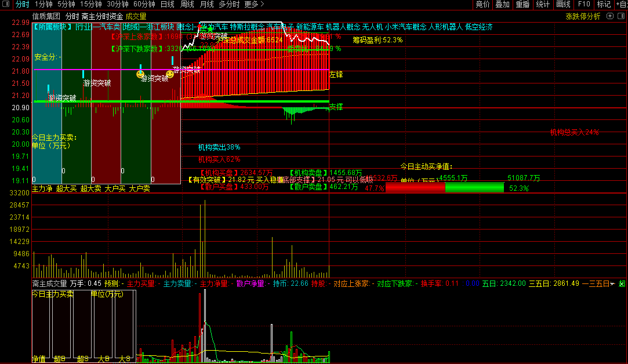Viewport: 628px width, 364px height.
Task: Click the 33200 volume axis label
Action: [x=19, y=192]
